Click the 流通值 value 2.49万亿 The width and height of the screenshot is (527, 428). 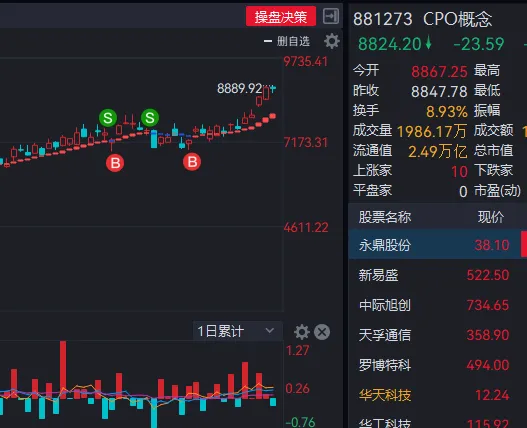(x=438, y=152)
